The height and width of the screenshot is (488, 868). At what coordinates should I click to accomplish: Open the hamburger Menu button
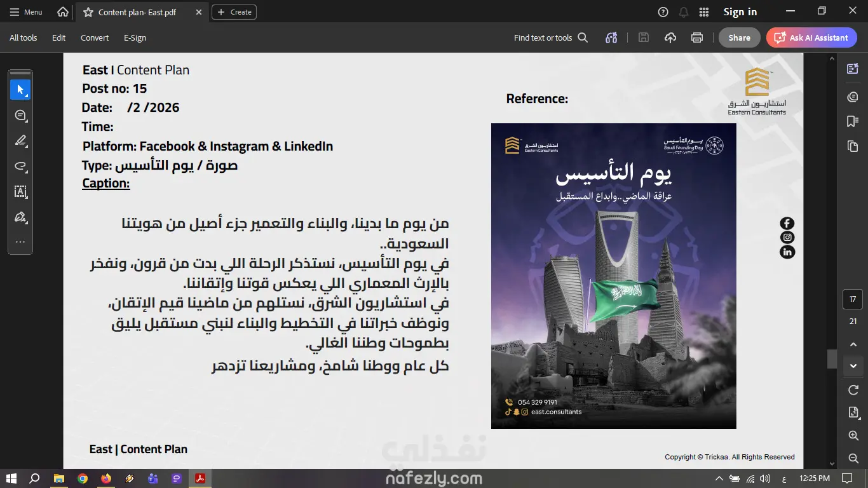coord(26,12)
